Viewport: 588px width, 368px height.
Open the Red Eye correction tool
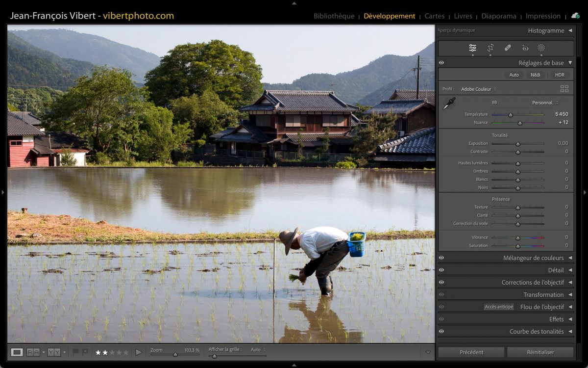pyautogui.click(x=525, y=48)
